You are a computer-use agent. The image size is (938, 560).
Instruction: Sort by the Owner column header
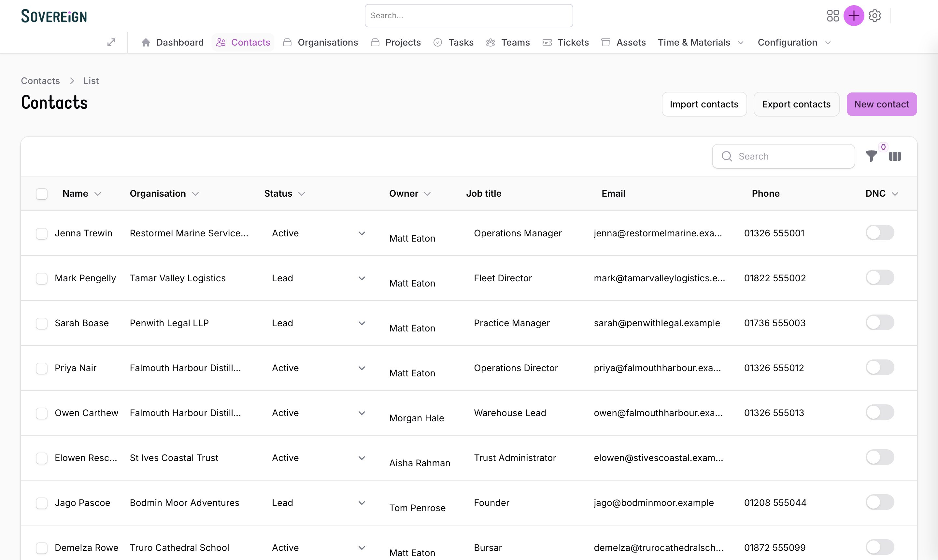click(x=410, y=194)
